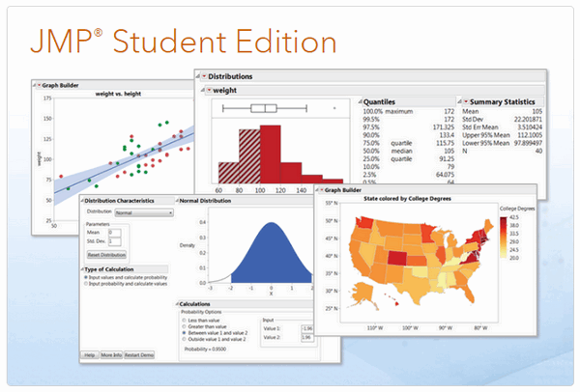The image size is (580, 392).
Task: Click the median row in Quantiles
Action: (x=408, y=152)
